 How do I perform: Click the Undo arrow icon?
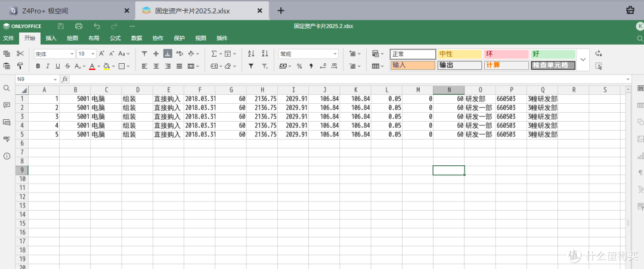[97, 26]
